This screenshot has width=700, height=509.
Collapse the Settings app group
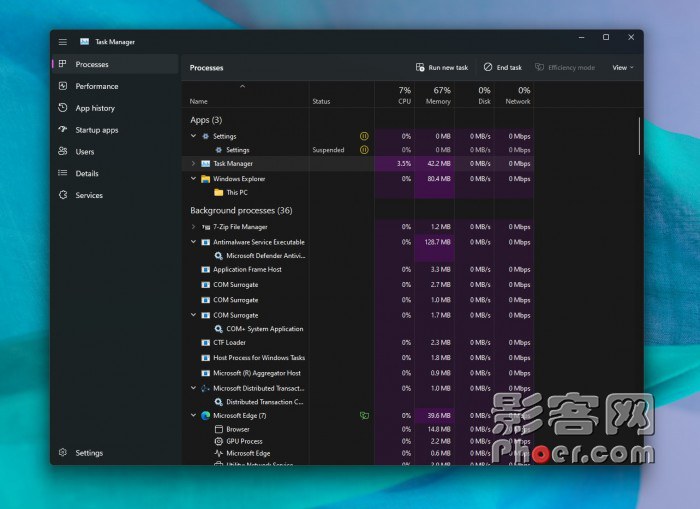[193, 136]
